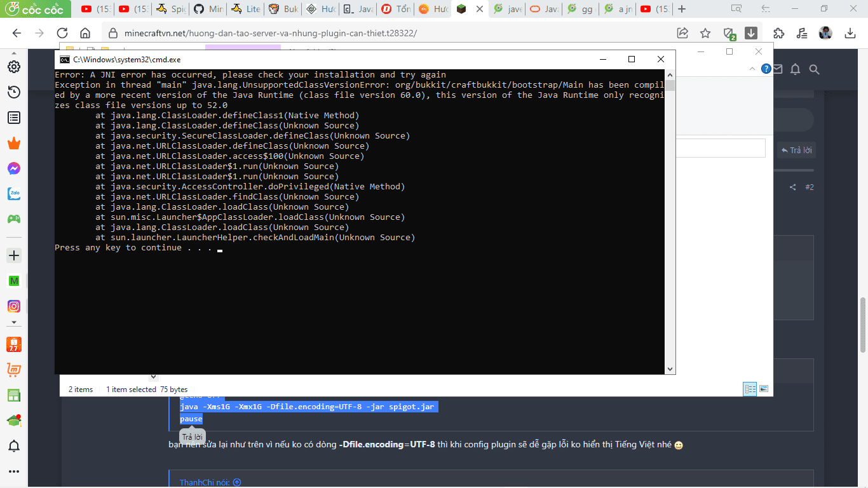
Task: Open the File Explorer help icon
Action: point(766,69)
